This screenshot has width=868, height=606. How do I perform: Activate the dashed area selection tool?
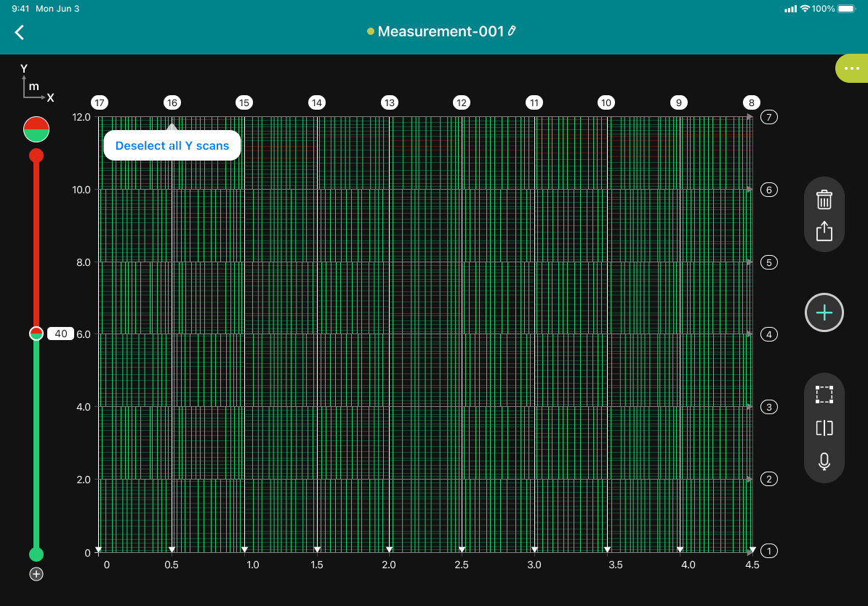pos(824,395)
